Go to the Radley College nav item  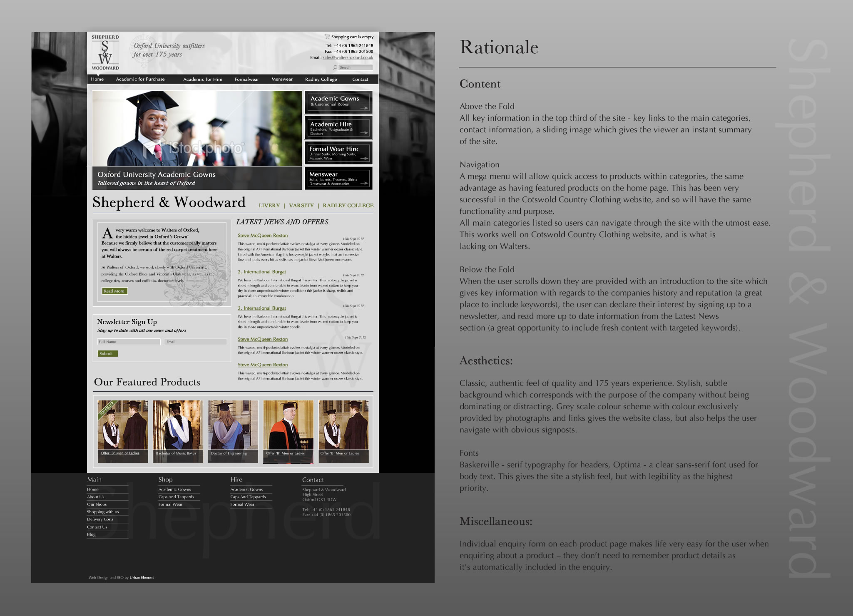click(321, 79)
